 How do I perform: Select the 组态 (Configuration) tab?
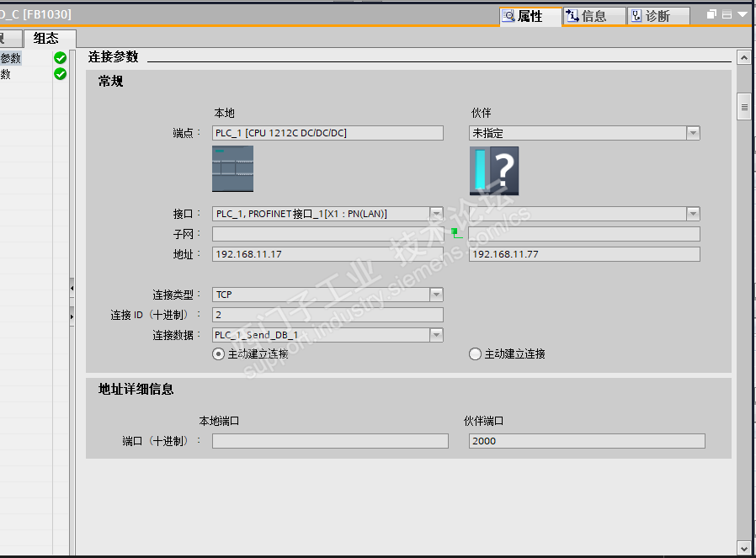click(50, 39)
